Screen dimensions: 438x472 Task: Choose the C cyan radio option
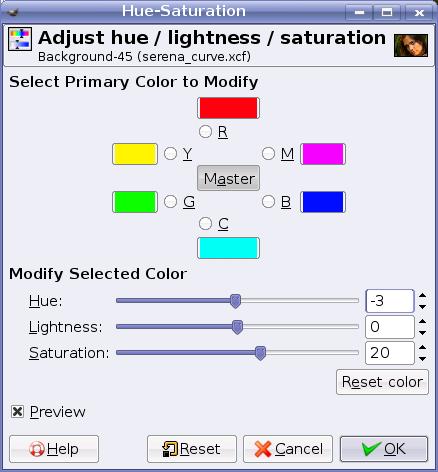pyautogui.click(x=205, y=224)
